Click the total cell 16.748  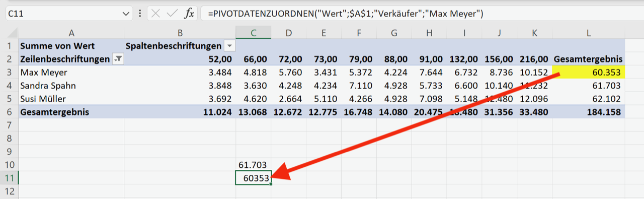359,112
